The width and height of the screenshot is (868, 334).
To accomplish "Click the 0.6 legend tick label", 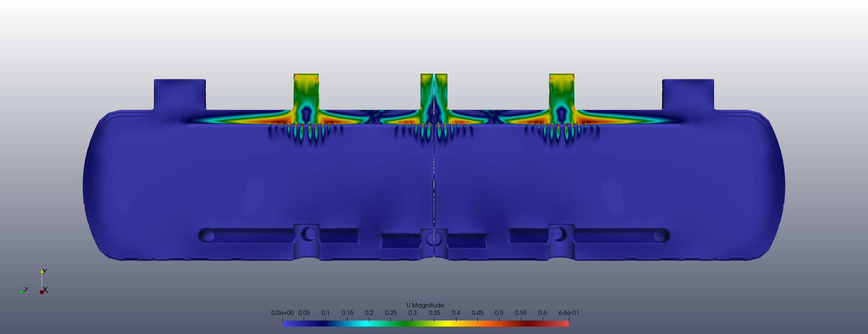I will (x=543, y=313).
